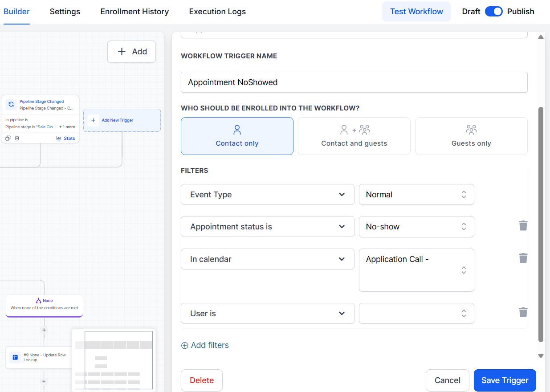The image size is (550, 392).
Task: Click trash icon beside 'User is' filter
Action: click(x=523, y=313)
